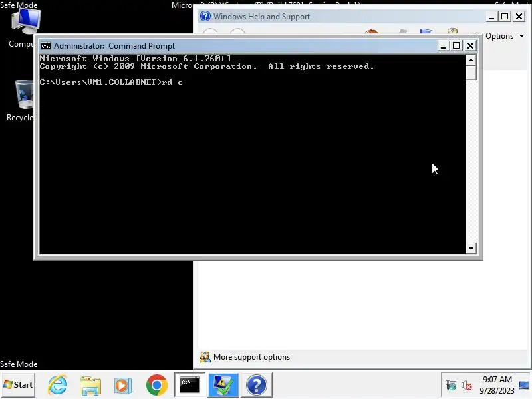532x399 pixels.
Task: Click the date 9/28/2023 in tray
Action: click(x=497, y=390)
